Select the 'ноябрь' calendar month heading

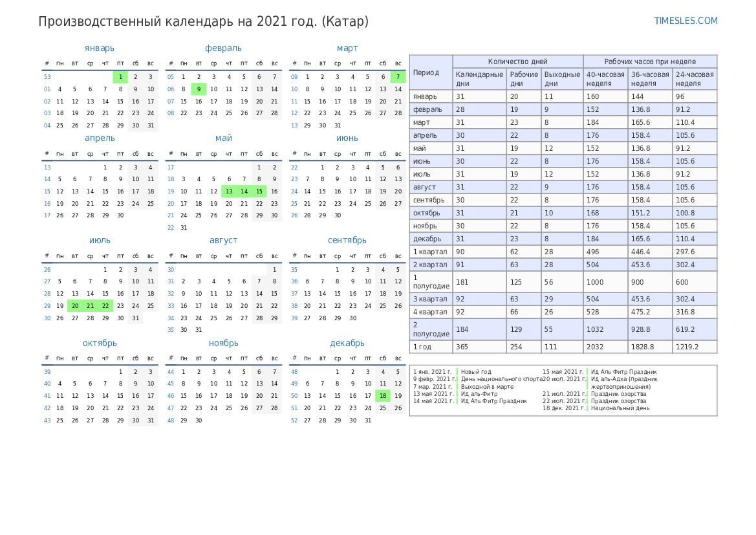pos(224,343)
